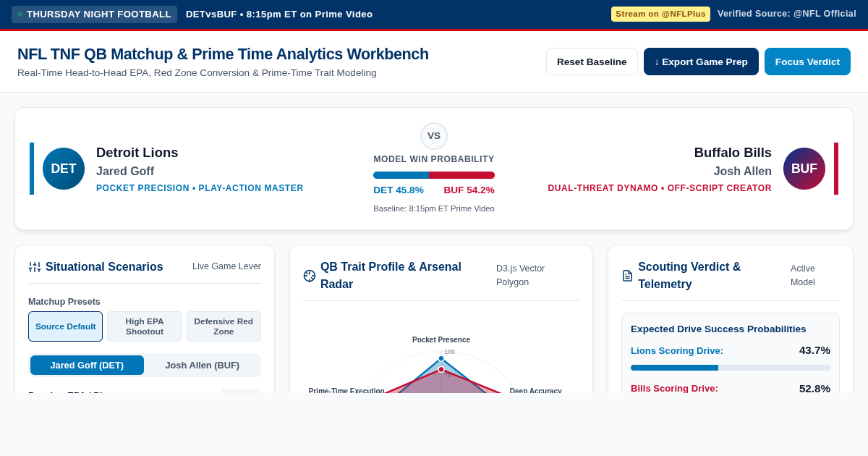Image resolution: width=868 pixels, height=456 pixels.
Task: Click the Live Game Lever label
Action: pyautogui.click(x=226, y=266)
